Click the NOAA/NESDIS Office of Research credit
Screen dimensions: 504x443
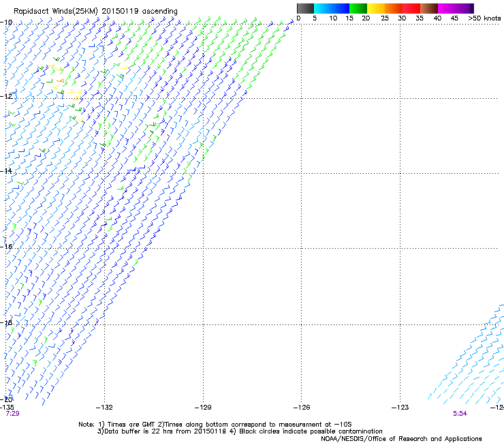pos(401,439)
